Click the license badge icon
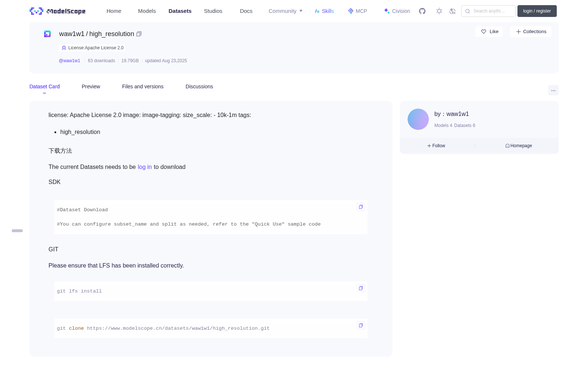Viewport: 588px width, 368px height. (x=64, y=48)
